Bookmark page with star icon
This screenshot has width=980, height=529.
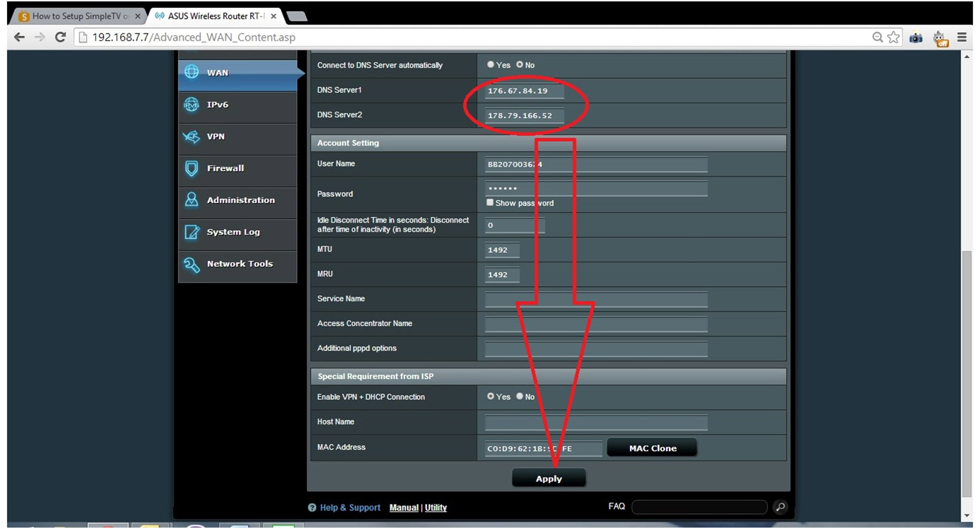click(894, 38)
